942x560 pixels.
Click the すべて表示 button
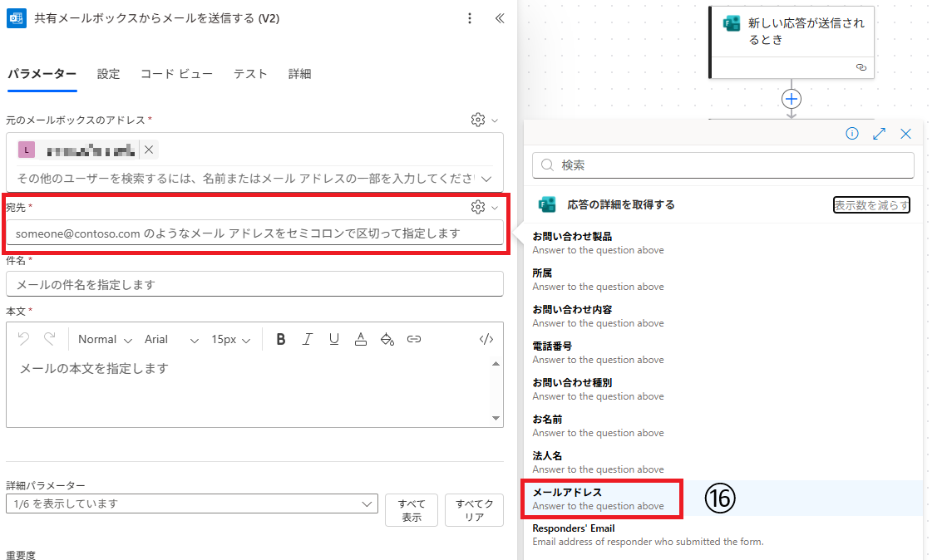412,510
